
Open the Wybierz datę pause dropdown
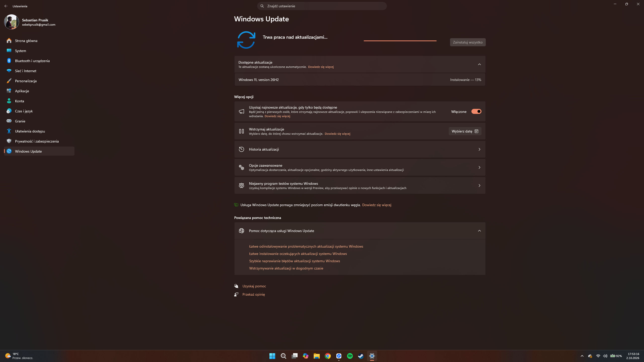pos(465,131)
